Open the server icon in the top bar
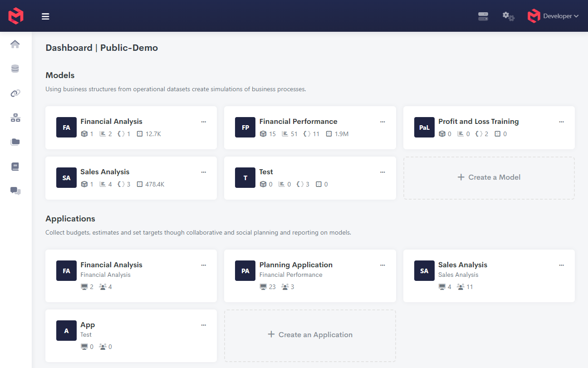Screen dimensions: 588x368 coord(483,16)
